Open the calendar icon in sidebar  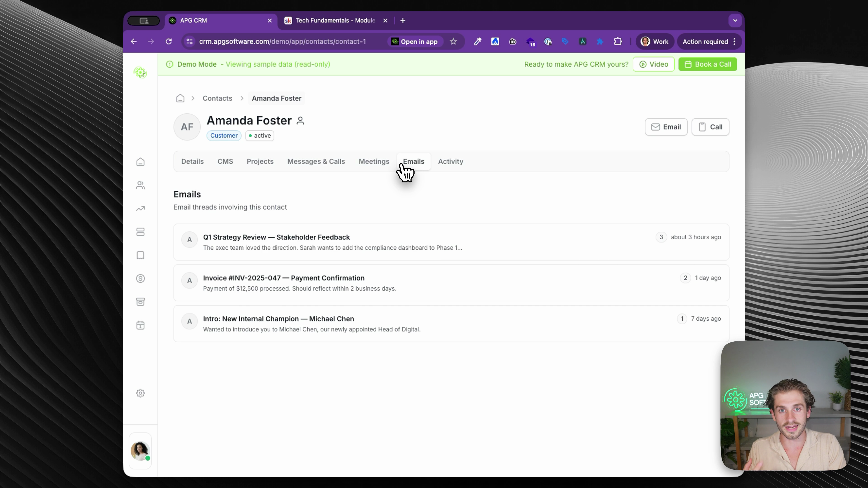click(x=141, y=325)
